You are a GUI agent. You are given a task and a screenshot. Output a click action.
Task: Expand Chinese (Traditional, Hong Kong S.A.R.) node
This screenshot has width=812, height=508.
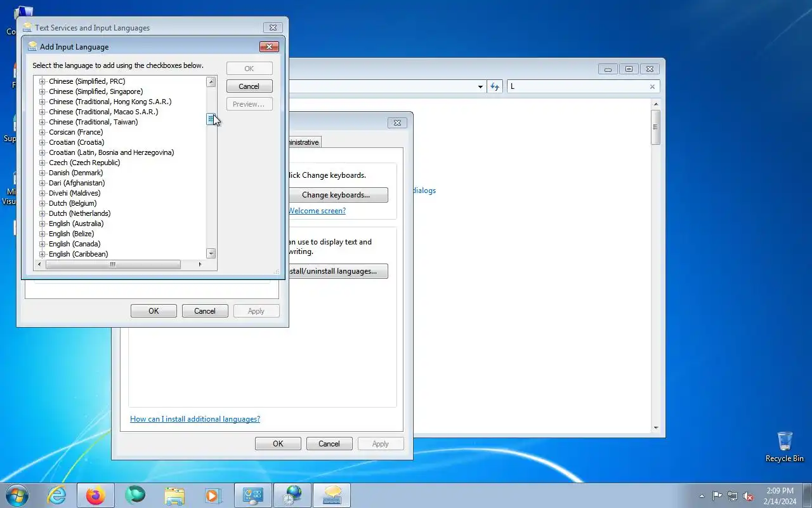click(43, 102)
